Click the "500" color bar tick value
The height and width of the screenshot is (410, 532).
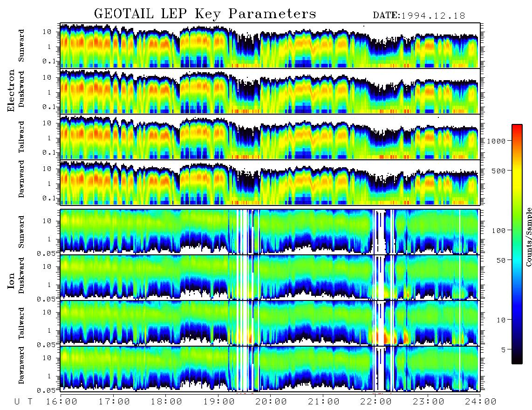pos(498,171)
